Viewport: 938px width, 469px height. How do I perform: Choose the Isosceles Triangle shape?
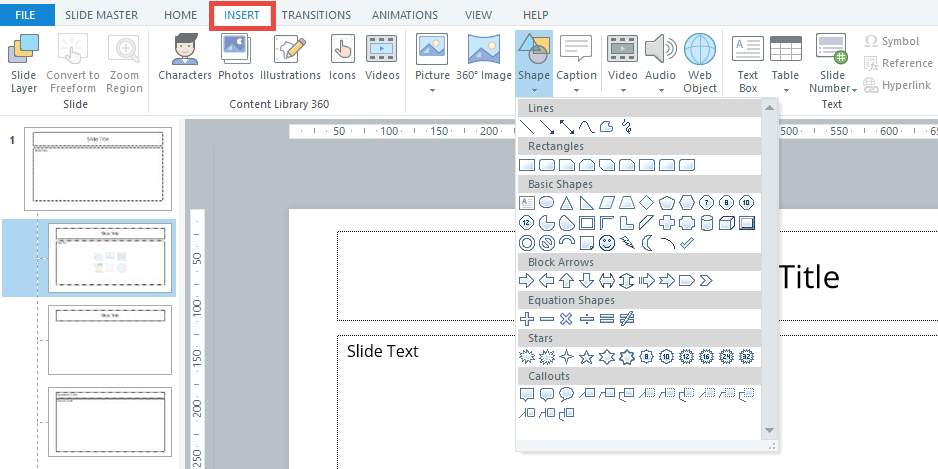[566, 203]
